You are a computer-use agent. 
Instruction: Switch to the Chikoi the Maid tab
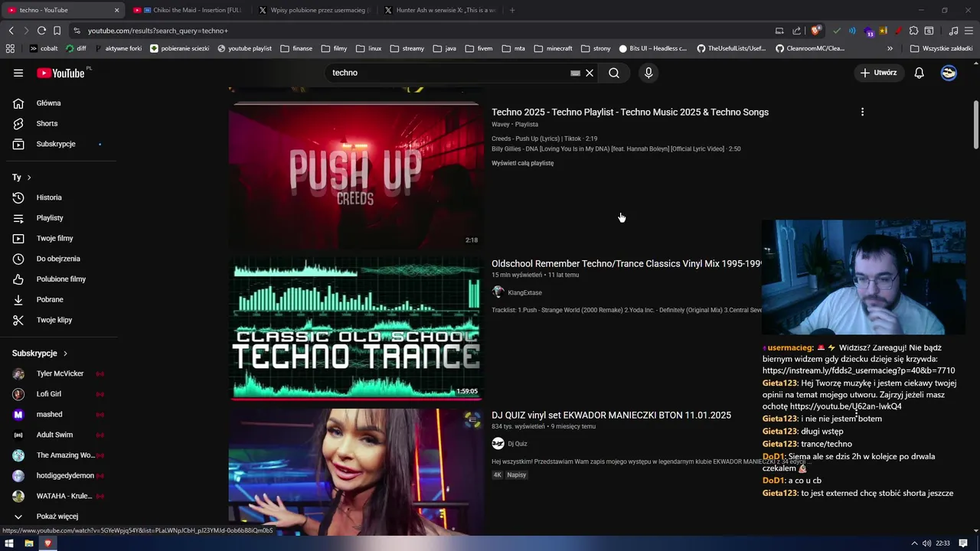point(188,10)
